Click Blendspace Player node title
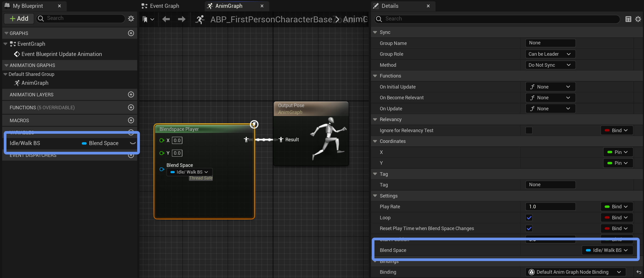Viewport: 644px width, 278px height. point(179,129)
